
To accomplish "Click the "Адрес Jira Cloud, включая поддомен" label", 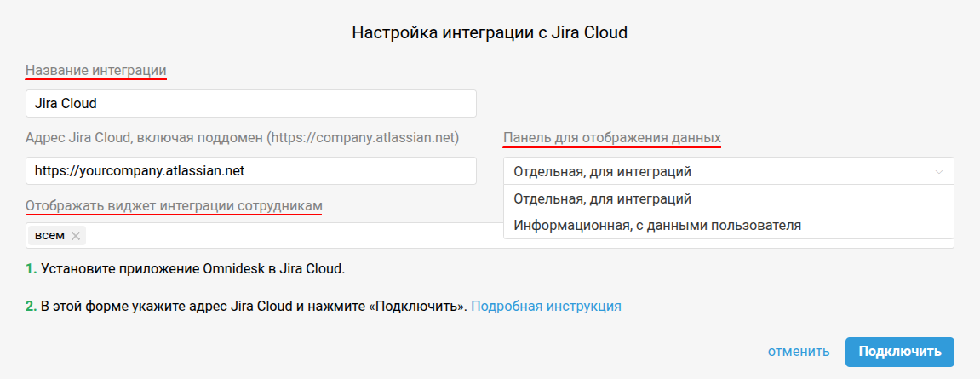I will coord(243,138).
